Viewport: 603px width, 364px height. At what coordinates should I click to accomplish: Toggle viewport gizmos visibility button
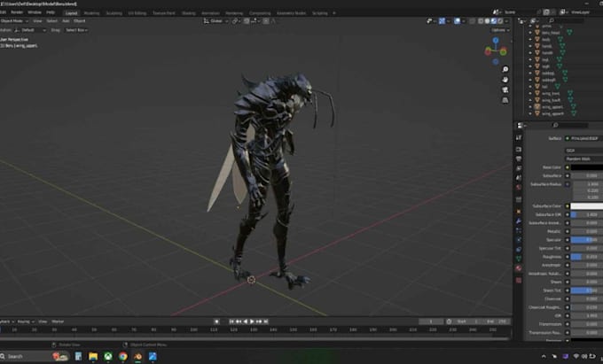tap(442, 21)
